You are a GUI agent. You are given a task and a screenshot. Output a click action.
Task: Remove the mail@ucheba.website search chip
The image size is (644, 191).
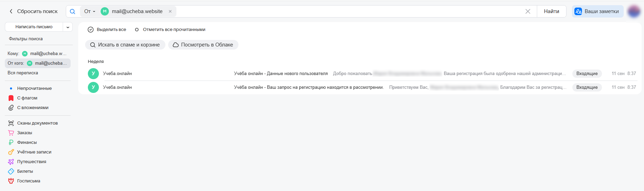(x=170, y=11)
